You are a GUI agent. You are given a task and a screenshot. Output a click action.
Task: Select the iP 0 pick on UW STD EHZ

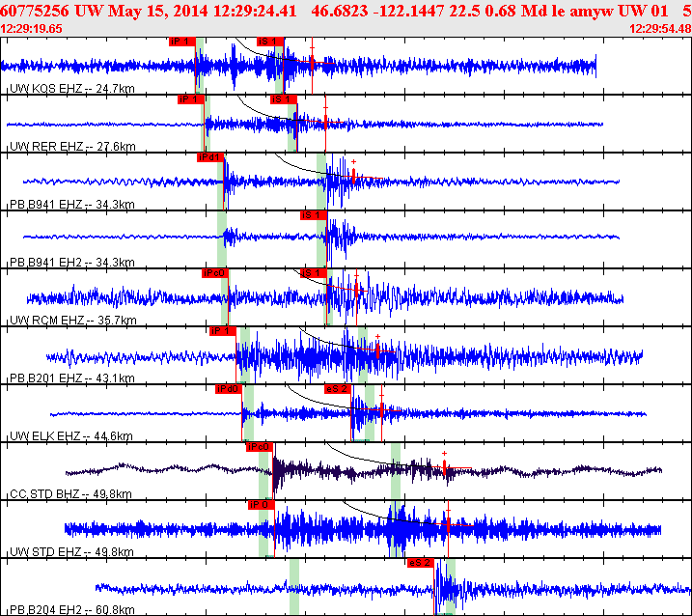[261, 505]
